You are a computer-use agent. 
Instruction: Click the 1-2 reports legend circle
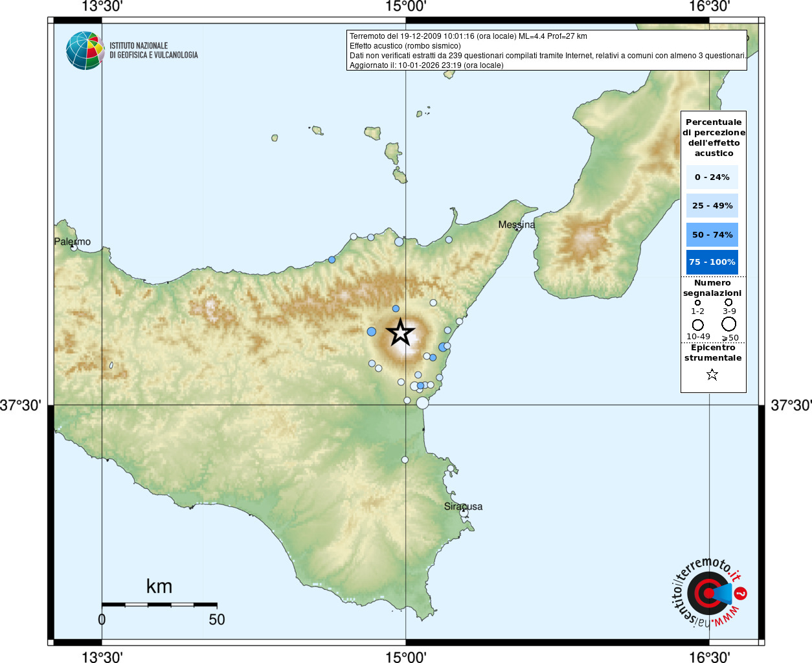[x=697, y=302]
